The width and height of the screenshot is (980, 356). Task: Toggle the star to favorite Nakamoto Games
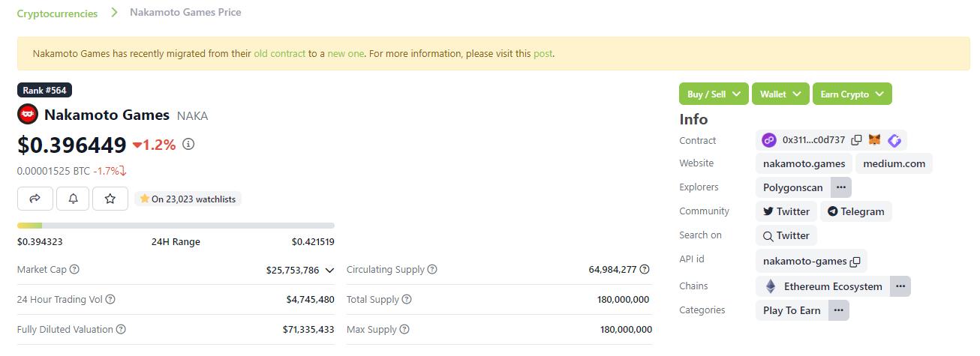point(110,199)
